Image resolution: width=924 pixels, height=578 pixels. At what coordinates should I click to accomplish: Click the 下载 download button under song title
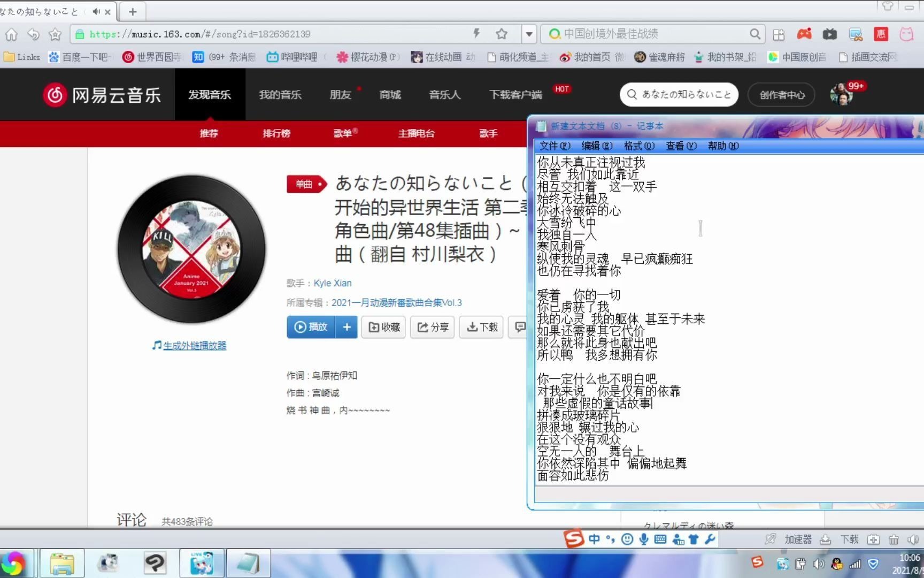click(482, 327)
